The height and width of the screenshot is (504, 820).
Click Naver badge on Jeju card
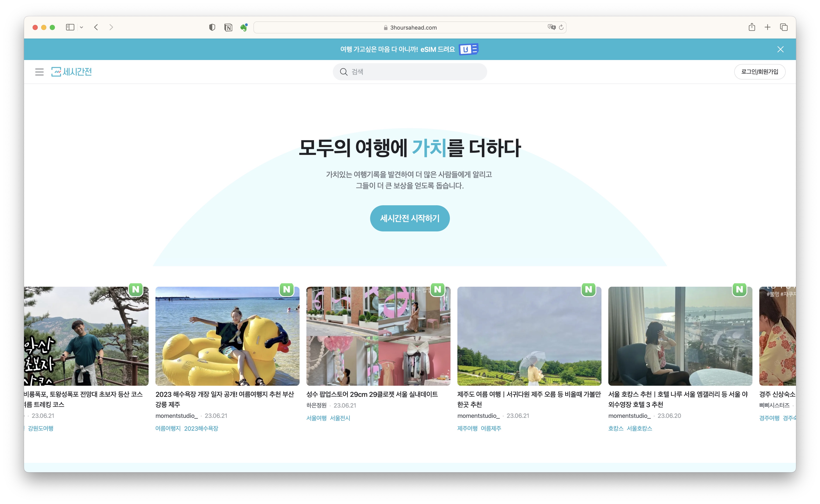pos(589,289)
